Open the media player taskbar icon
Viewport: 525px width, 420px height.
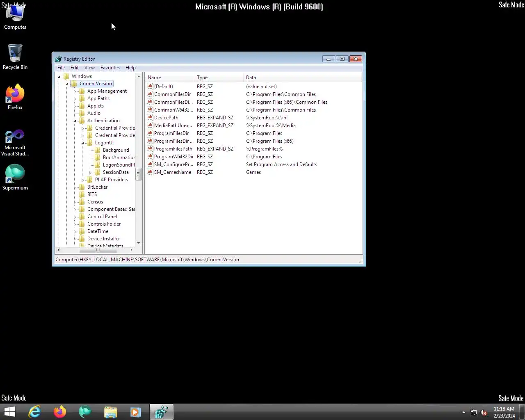click(135, 412)
